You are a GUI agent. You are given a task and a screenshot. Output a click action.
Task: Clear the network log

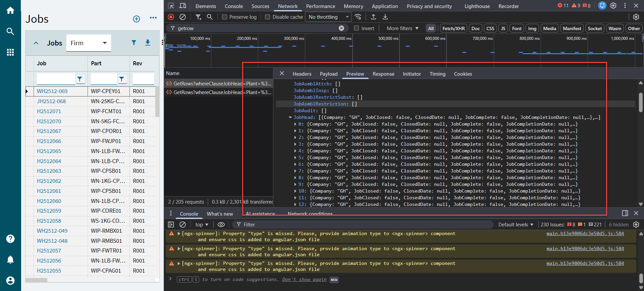[x=182, y=17]
